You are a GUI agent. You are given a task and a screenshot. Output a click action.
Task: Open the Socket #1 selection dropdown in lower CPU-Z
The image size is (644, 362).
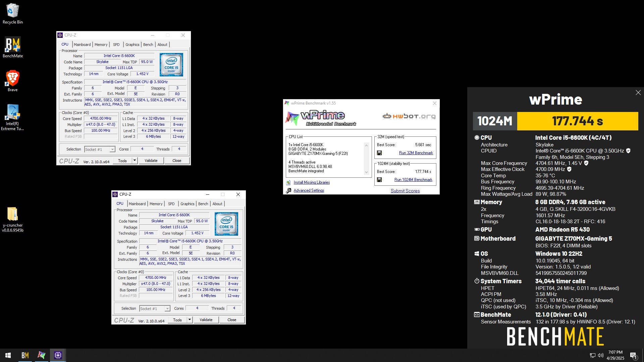tap(155, 309)
